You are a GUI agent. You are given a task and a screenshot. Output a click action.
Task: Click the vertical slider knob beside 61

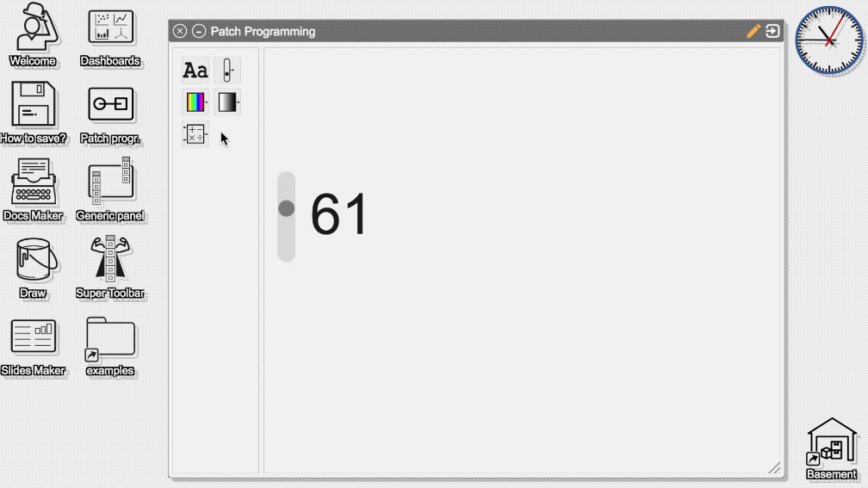(286, 208)
